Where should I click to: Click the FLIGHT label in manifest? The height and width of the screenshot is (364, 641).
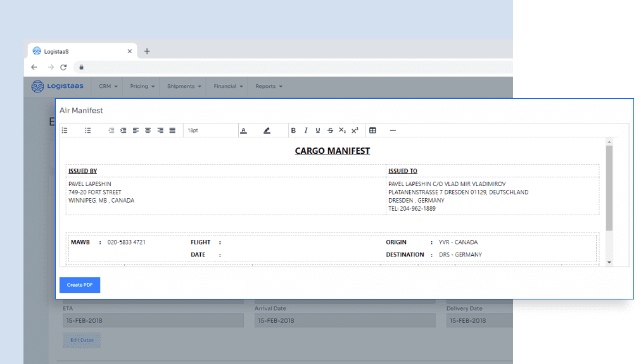(x=200, y=242)
